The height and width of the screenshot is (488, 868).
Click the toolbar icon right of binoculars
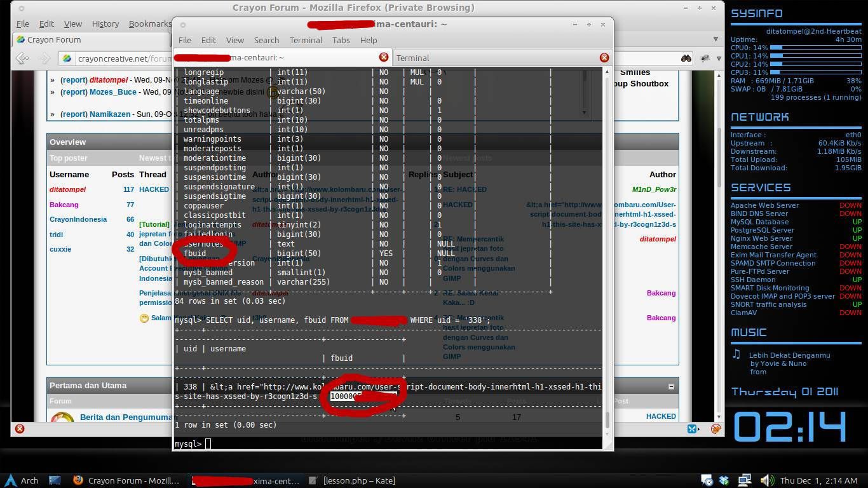705,58
